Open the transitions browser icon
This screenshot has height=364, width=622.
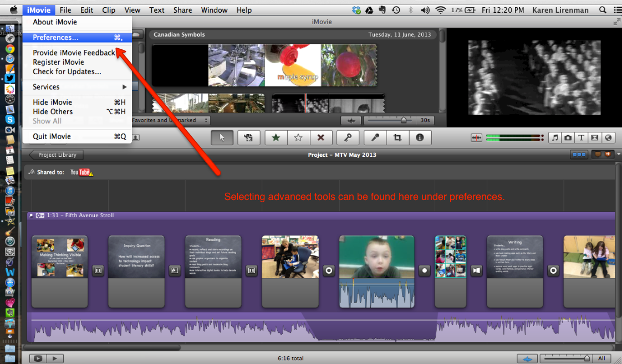click(594, 137)
